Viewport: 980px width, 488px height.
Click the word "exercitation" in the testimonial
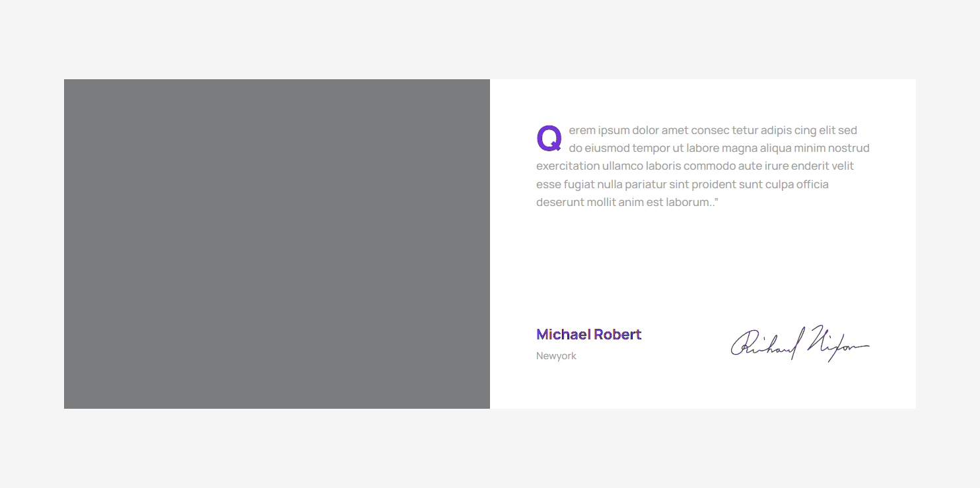567,166
